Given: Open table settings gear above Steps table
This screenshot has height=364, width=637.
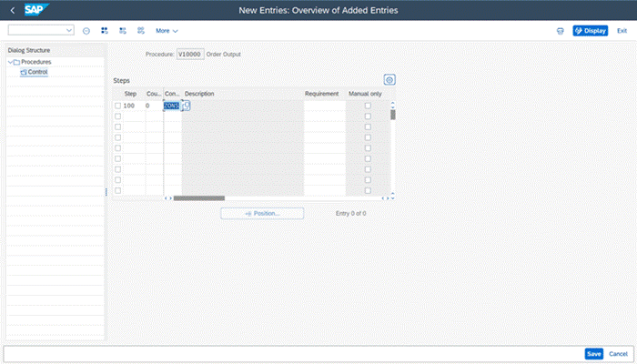Looking at the screenshot, I should (x=389, y=80).
